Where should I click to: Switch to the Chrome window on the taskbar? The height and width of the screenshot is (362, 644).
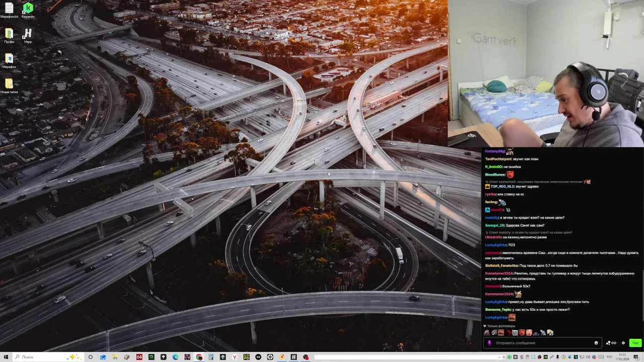point(199,357)
